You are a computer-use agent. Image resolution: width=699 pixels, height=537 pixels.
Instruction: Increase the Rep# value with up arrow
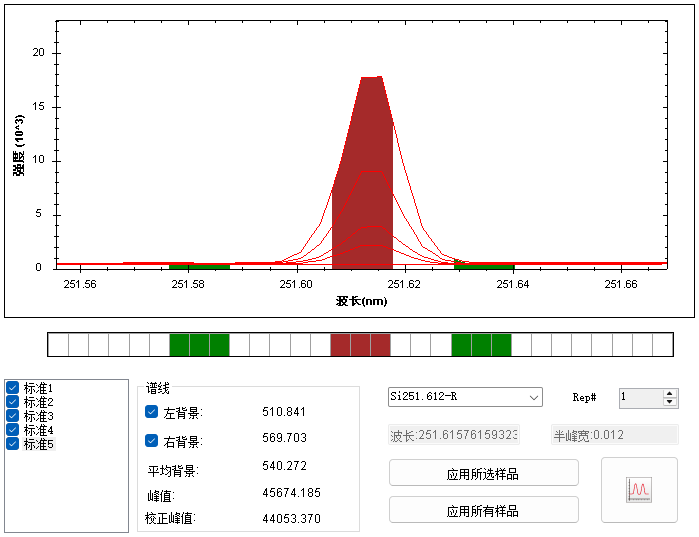click(670, 394)
